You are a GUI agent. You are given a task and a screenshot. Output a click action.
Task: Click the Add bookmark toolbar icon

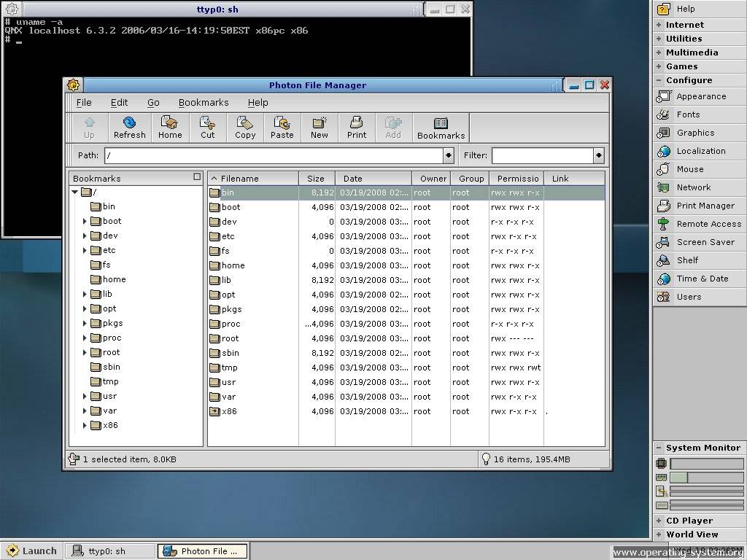(x=393, y=128)
